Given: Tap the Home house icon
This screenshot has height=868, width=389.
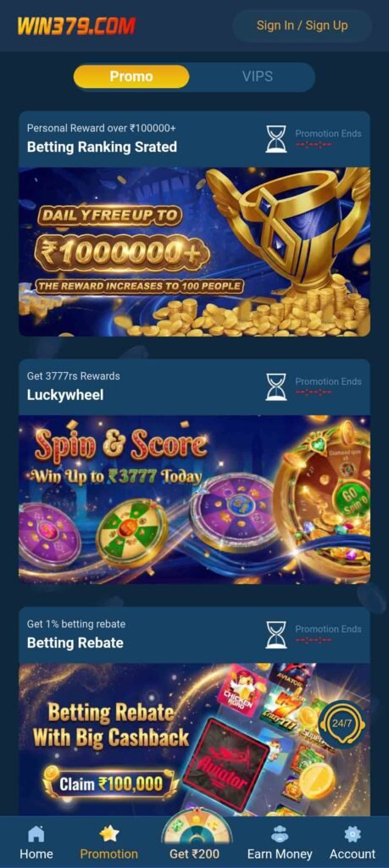Looking at the screenshot, I should coord(36,834).
